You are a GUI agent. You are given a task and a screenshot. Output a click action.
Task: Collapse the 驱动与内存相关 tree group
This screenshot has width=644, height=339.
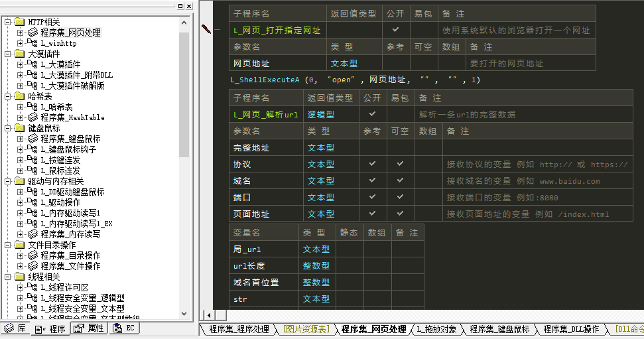tap(8, 181)
